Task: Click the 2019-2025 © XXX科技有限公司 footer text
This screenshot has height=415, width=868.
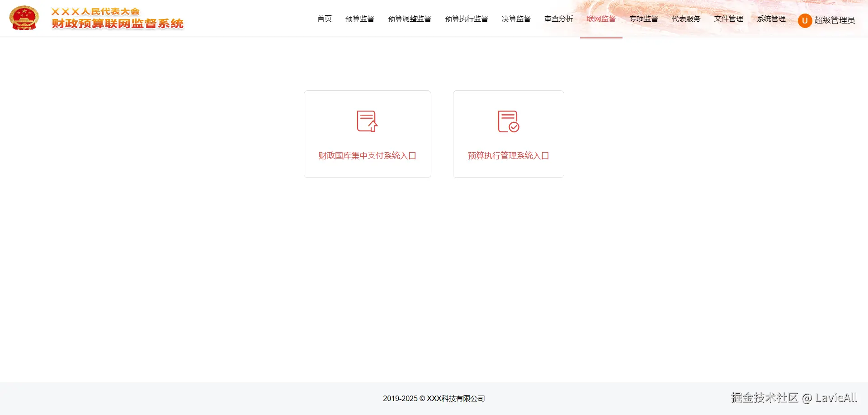Action: 434,399
